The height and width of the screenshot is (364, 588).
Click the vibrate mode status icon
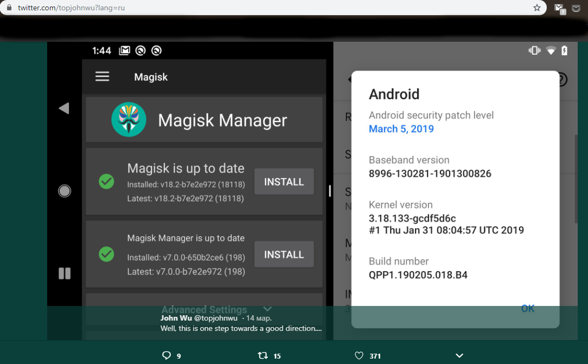pos(534,50)
